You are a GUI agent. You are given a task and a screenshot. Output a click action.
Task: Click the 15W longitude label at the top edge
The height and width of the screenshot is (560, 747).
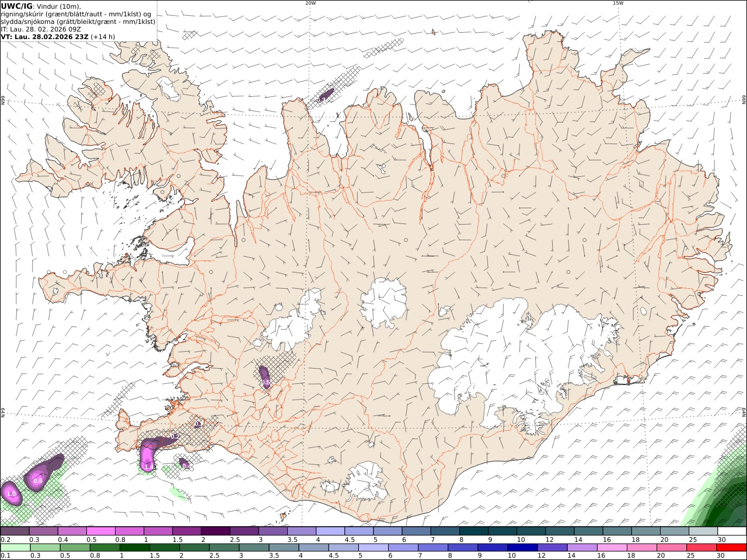[618, 3]
